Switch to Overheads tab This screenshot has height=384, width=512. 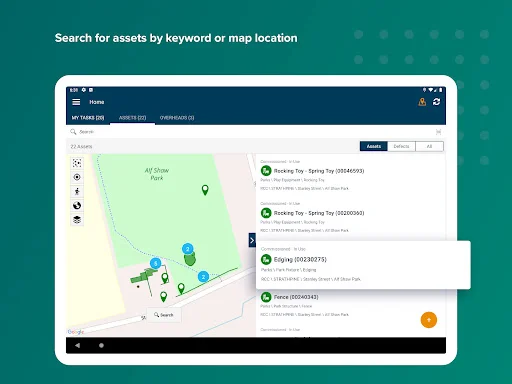tap(177, 118)
